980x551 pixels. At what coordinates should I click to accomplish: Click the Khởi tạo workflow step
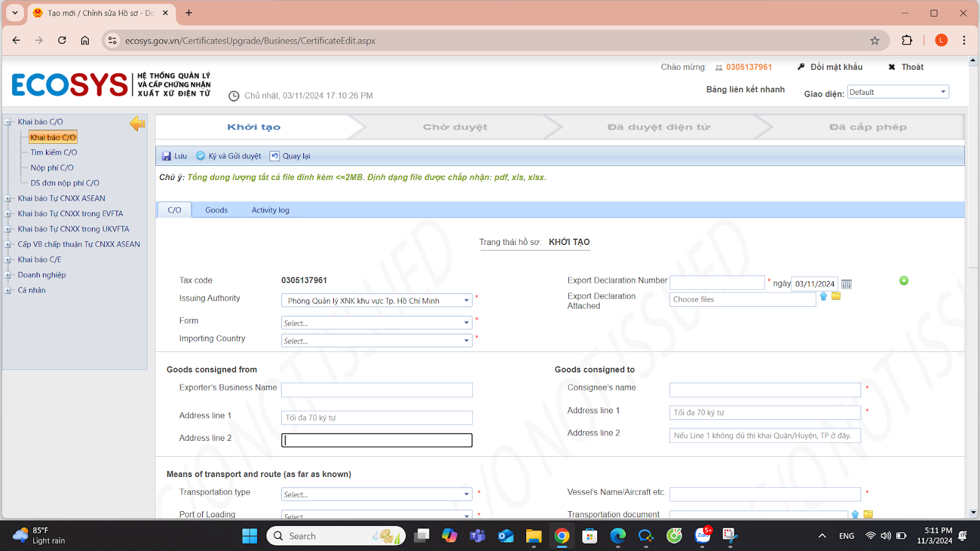coord(254,127)
